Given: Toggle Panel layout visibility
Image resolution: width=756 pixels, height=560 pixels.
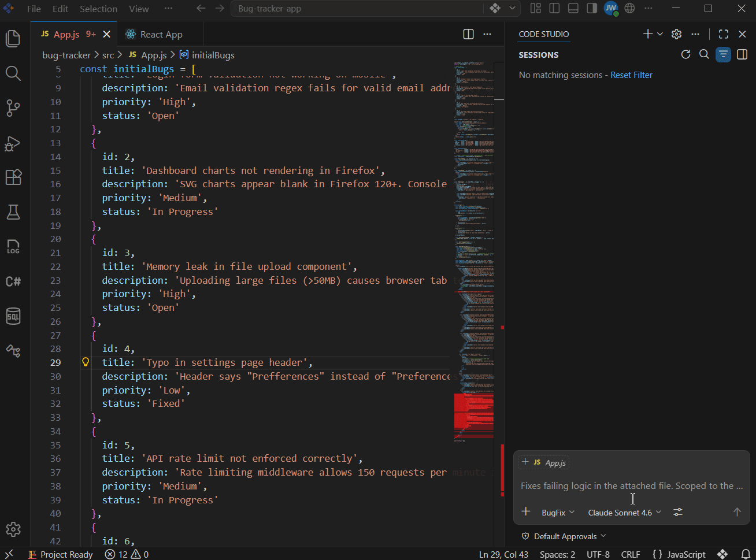Looking at the screenshot, I should coord(573,8).
